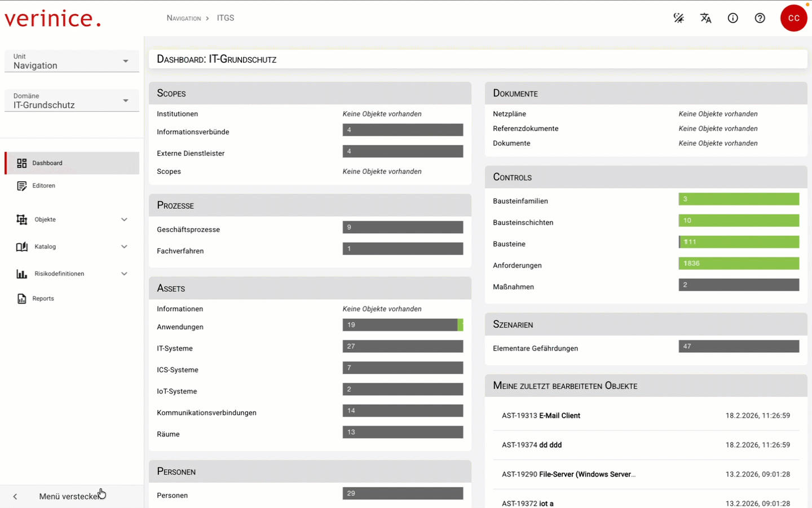Expand the Katalog chevron
Viewport: 812px width, 508px height.
pos(124,247)
